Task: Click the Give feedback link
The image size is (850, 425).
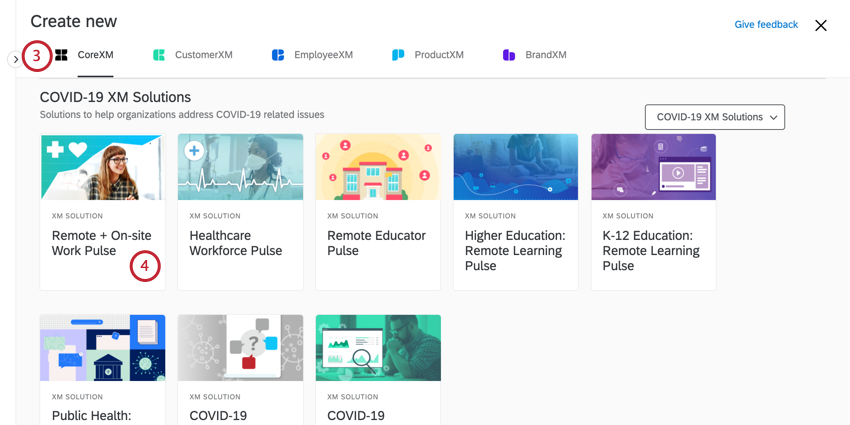Action: (765, 25)
